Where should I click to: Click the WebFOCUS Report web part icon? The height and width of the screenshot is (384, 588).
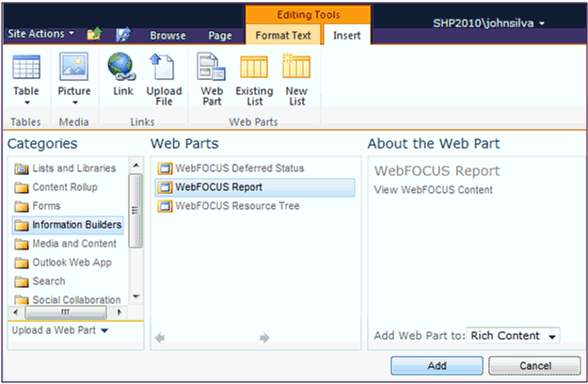(165, 187)
